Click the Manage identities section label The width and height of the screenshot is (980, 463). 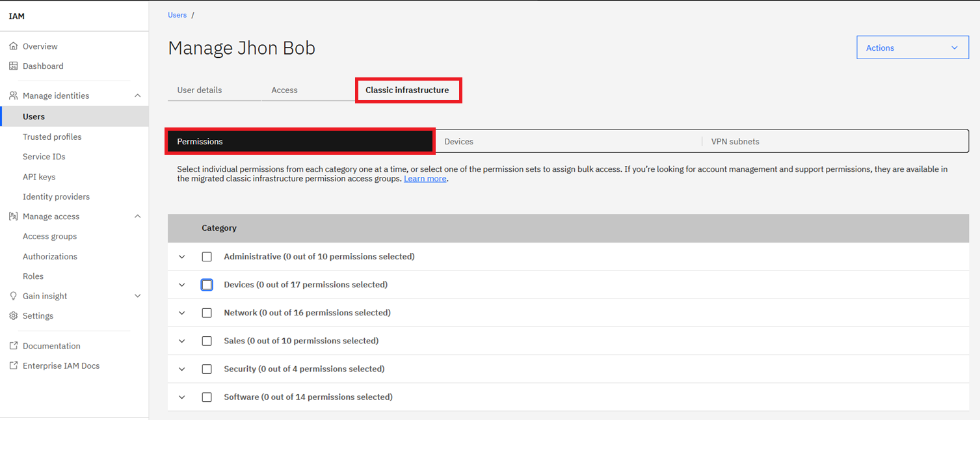(x=56, y=96)
